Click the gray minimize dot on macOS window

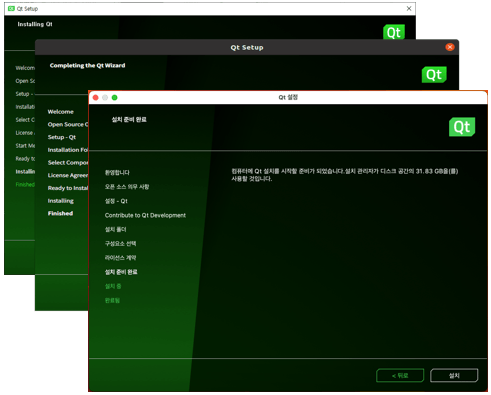pyautogui.click(x=105, y=97)
